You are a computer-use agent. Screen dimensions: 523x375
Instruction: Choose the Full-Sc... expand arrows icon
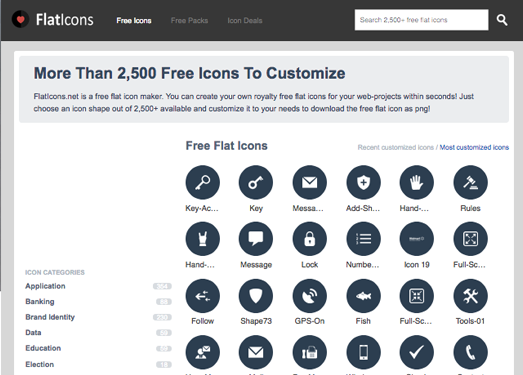click(470, 239)
